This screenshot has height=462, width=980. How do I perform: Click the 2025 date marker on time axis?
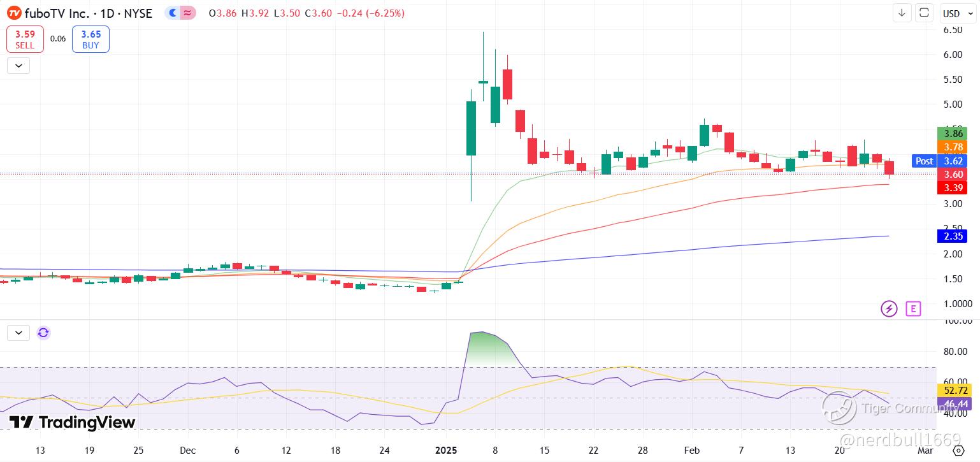(446, 451)
